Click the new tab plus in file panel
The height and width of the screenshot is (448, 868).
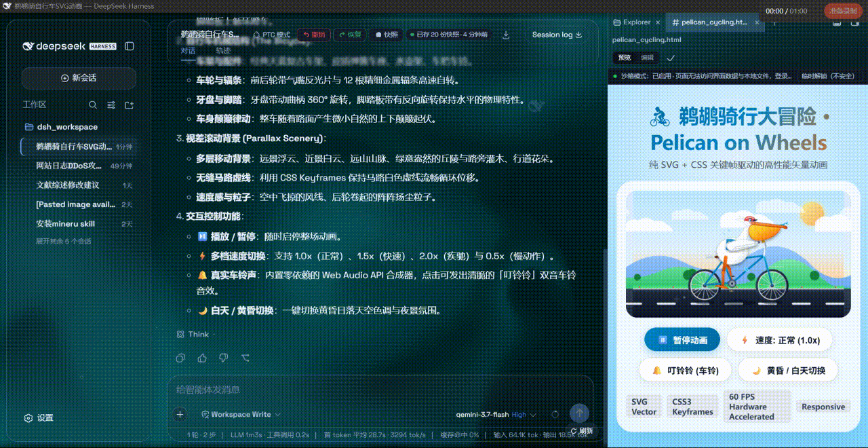pyautogui.click(x=774, y=22)
